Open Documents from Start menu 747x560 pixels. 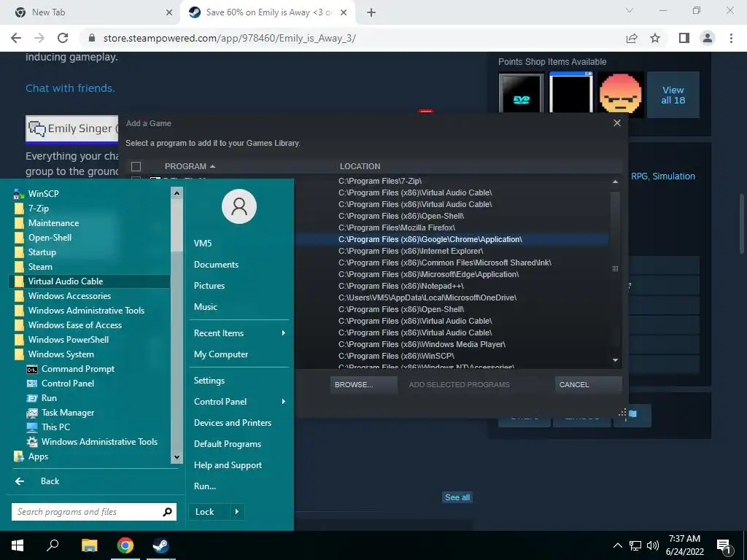coord(216,265)
